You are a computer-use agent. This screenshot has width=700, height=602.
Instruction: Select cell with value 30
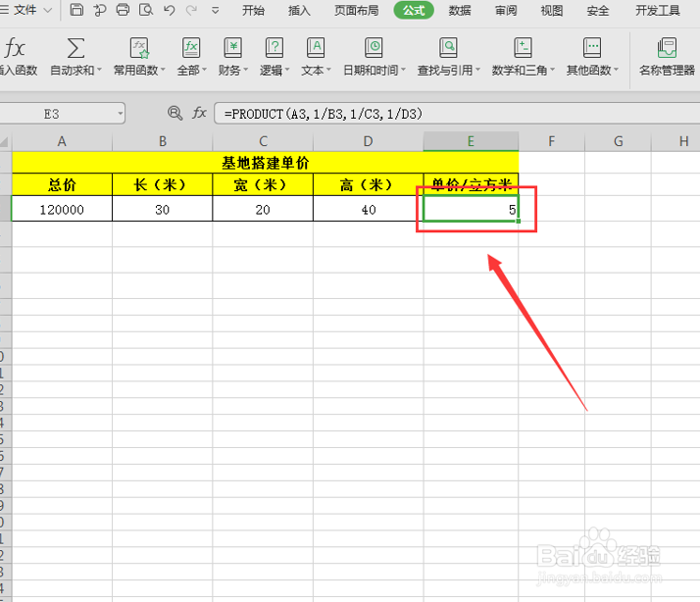(x=163, y=209)
